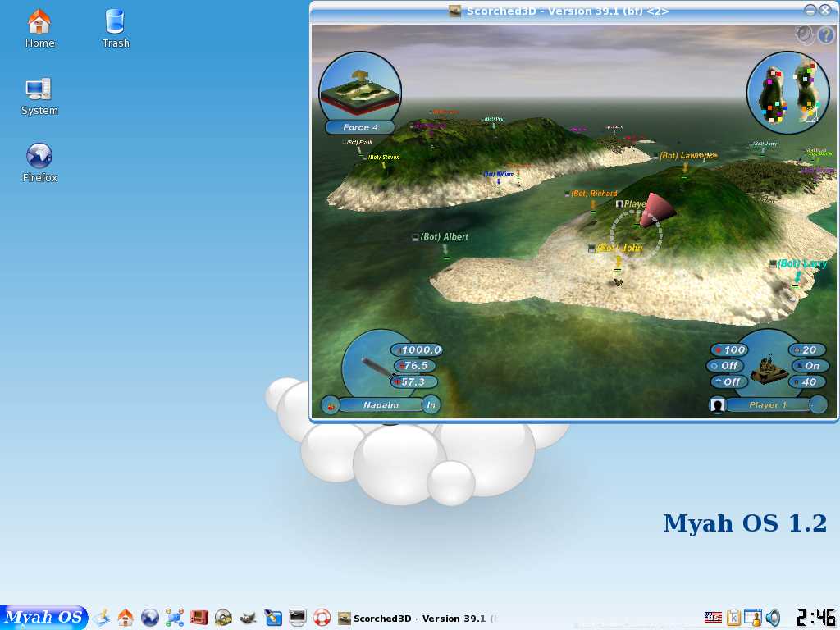Open the red toolbox taskbar icon
Image resolution: width=840 pixels, height=630 pixels.
tap(199, 618)
